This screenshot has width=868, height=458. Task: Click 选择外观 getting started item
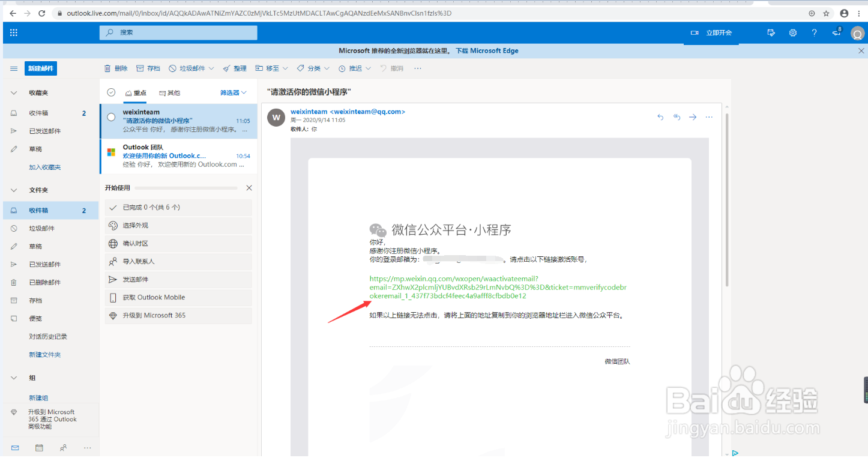178,226
